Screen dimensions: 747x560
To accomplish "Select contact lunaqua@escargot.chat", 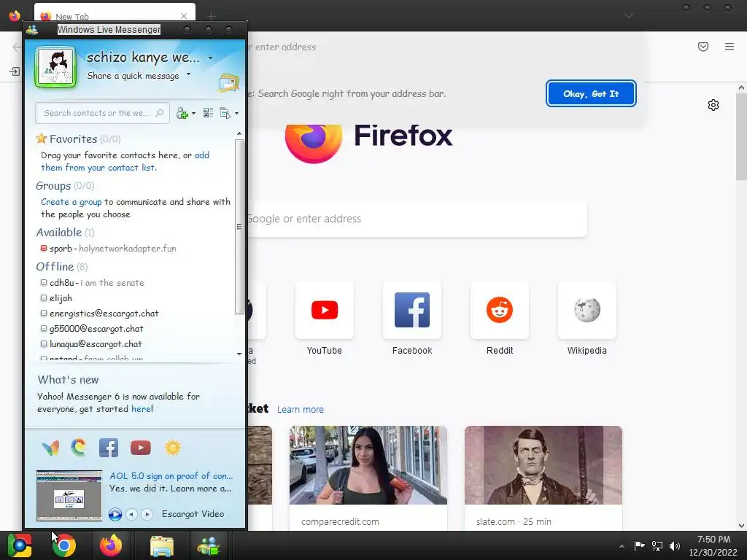I will [91, 344].
